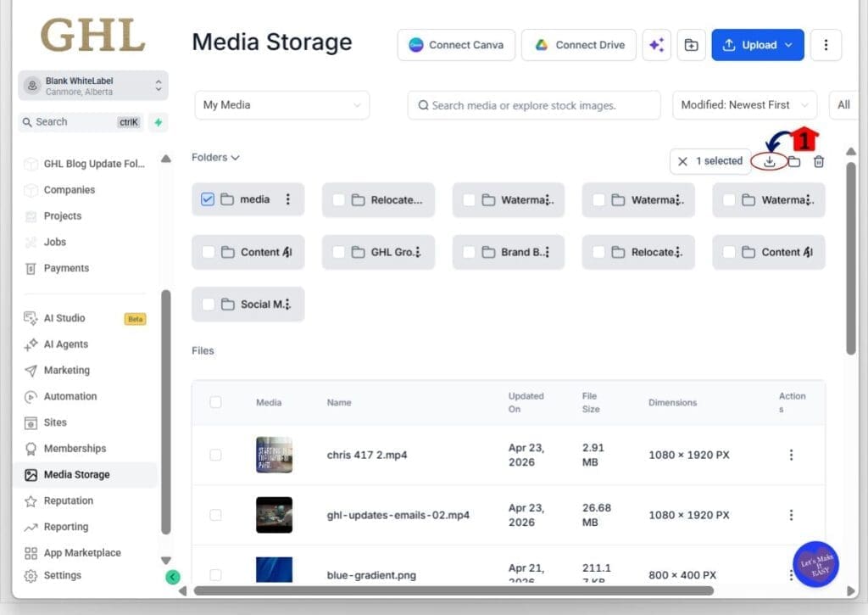Viewport: 868px width, 615px height.
Task: Open the AI sparkle generator button
Action: pyautogui.click(x=657, y=45)
